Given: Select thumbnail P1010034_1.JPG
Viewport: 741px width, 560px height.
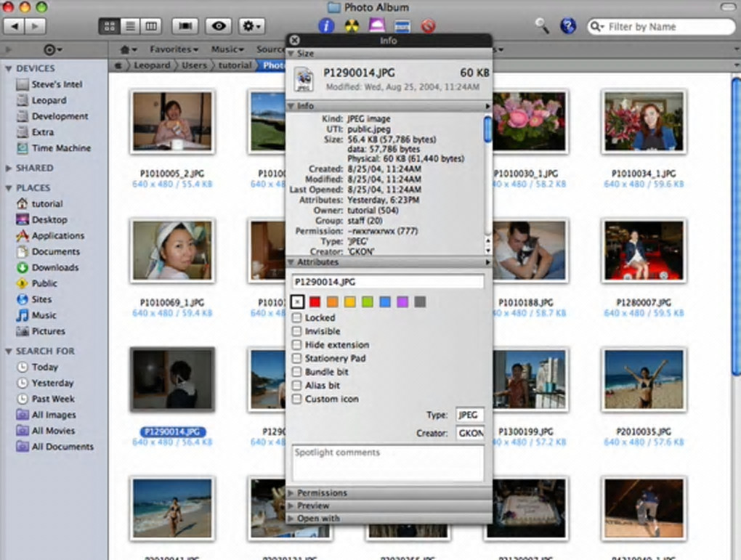Looking at the screenshot, I should pos(644,122).
